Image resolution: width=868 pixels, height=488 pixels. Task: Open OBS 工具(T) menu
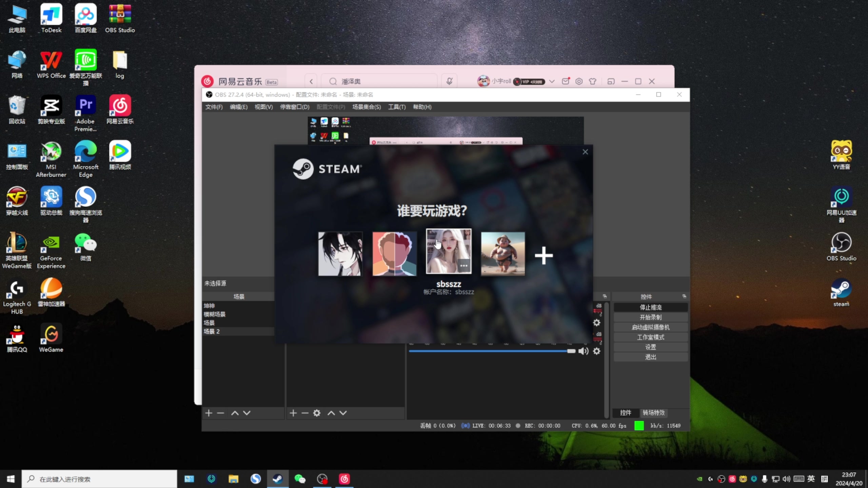(397, 107)
